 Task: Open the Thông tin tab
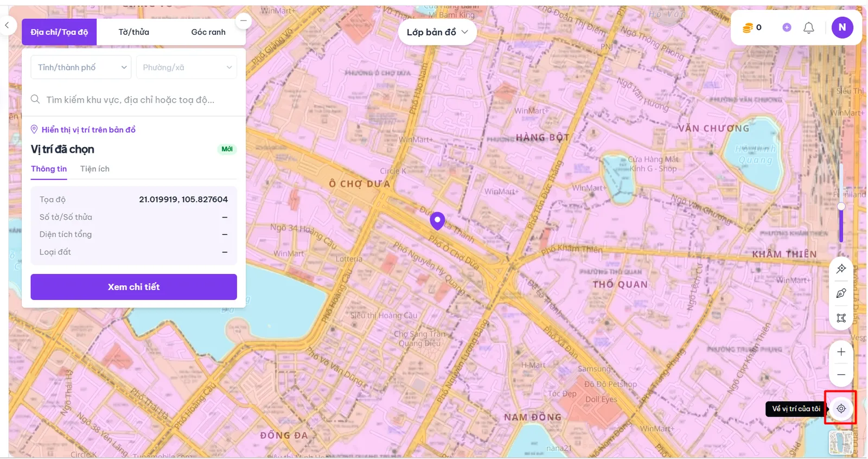click(49, 169)
